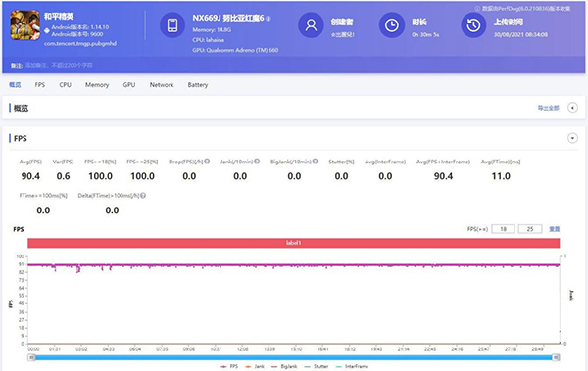This screenshot has height=371, width=588.
Task: Collapse the FPS section chevron
Action: click(572, 138)
